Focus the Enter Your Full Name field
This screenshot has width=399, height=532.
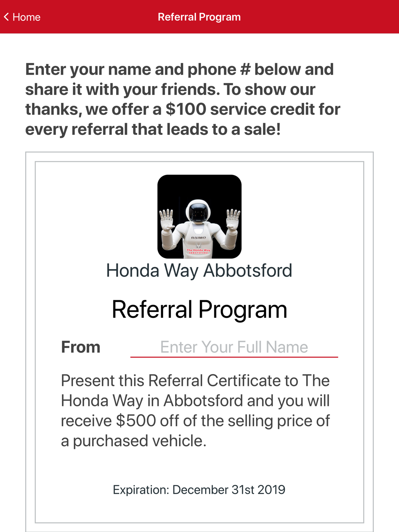(234, 347)
